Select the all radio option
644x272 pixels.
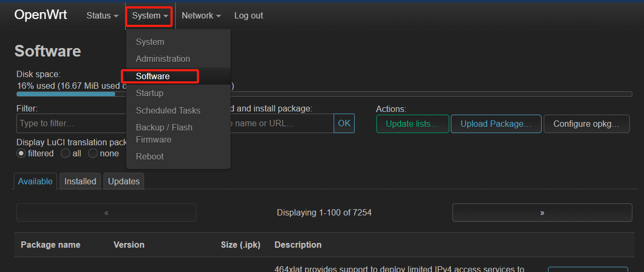click(x=65, y=153)
